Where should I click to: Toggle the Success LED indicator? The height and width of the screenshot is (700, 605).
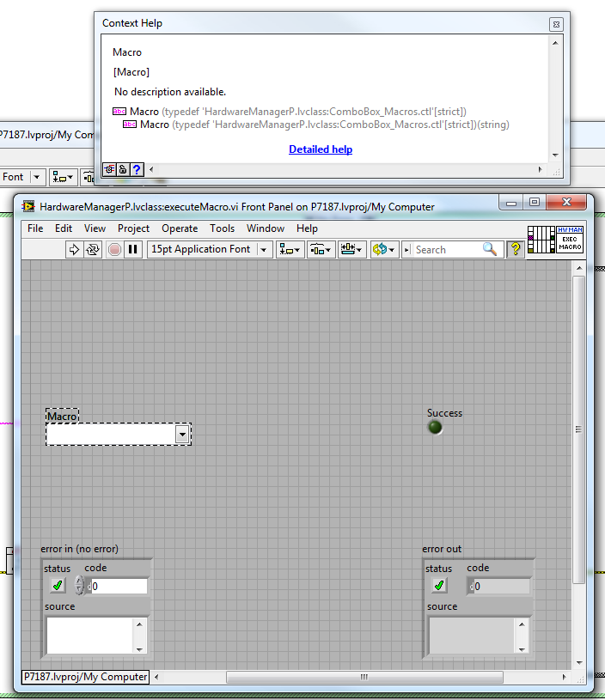435,427
